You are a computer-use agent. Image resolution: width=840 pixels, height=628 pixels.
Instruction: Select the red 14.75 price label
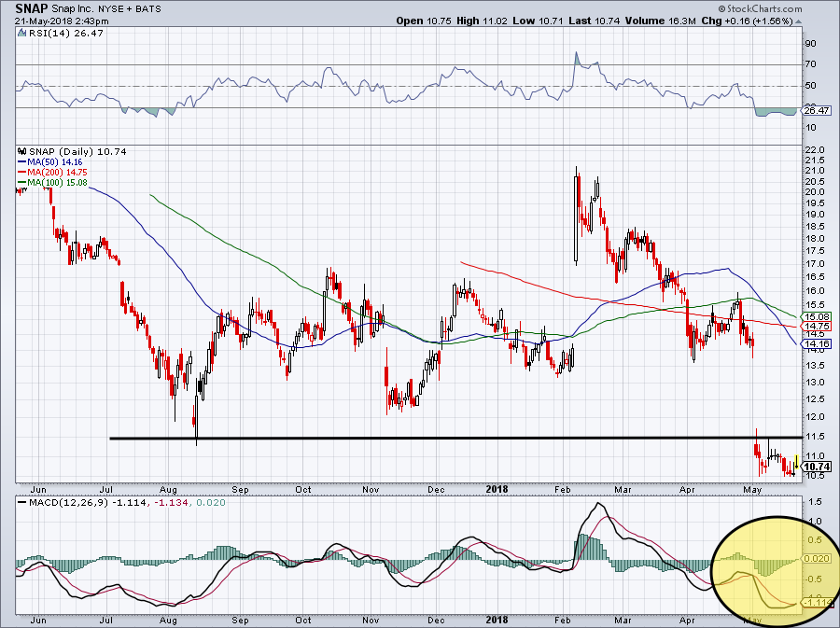pos(817,326)
